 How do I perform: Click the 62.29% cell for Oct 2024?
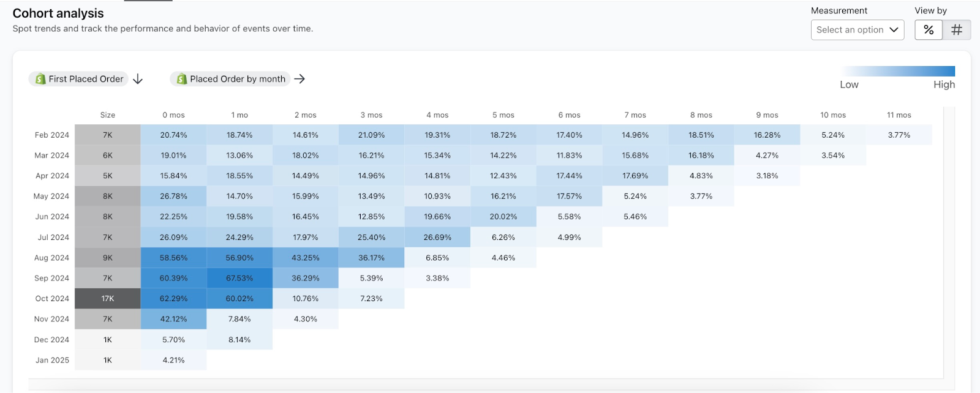tap(173, 299)
